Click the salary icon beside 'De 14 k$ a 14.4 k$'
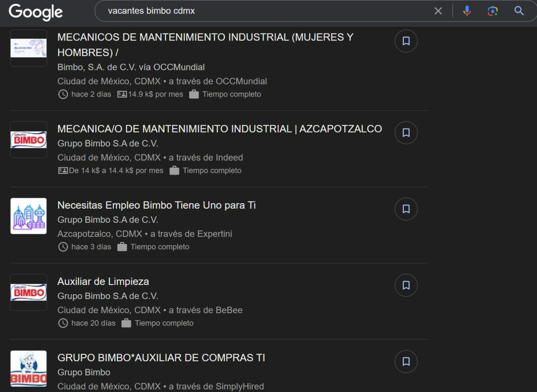 point(63,170)
